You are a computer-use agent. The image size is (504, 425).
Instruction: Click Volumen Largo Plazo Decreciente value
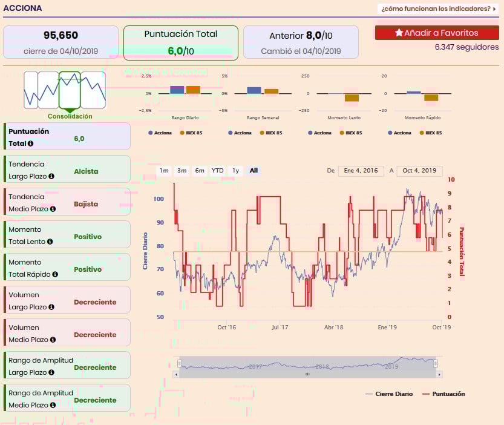[95, 302]
